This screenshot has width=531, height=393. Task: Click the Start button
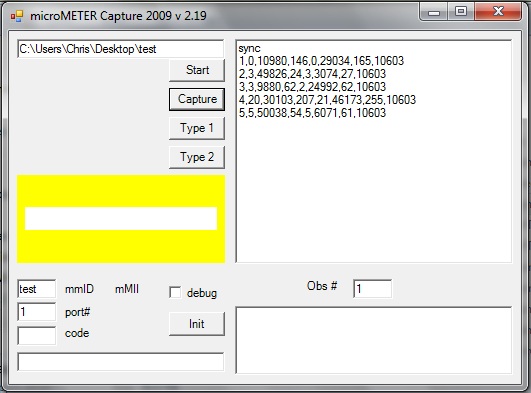tap(197, 70)
